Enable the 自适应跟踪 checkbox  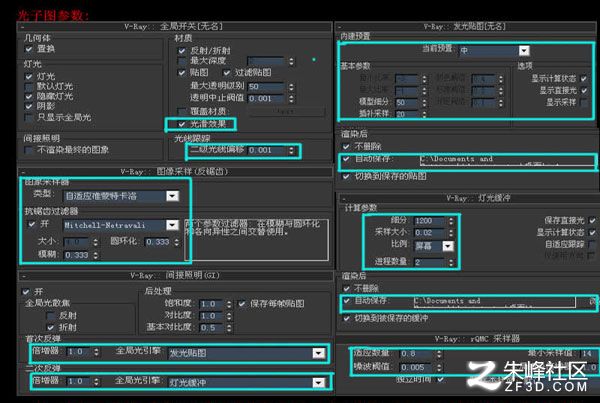coord(592,244)
